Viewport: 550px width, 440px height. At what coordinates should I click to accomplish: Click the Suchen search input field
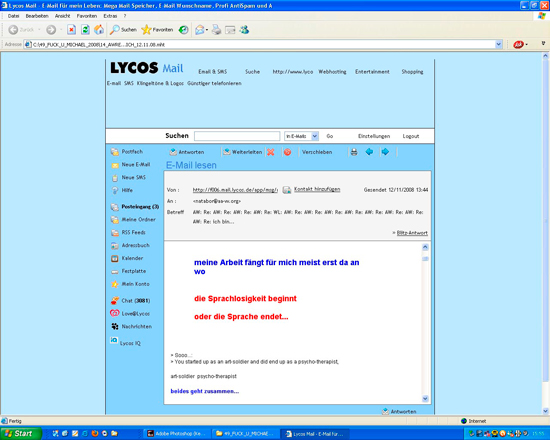point(237,136)
